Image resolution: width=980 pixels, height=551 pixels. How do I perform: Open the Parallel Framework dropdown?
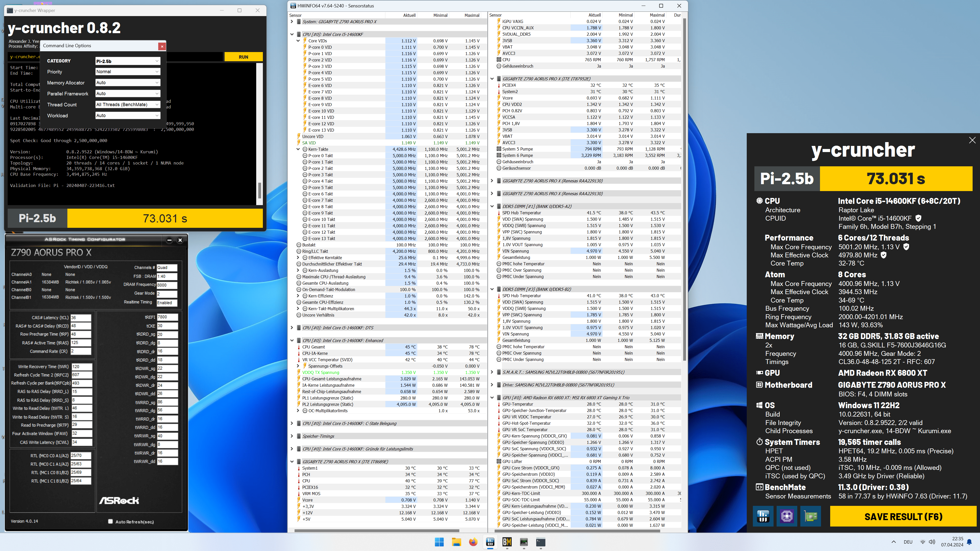pyautogui.click(x=127, y=94)
